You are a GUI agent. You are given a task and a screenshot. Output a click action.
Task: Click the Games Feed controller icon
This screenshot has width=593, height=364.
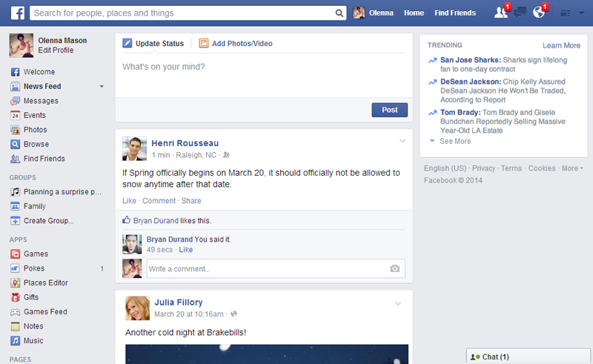[15, 312]
